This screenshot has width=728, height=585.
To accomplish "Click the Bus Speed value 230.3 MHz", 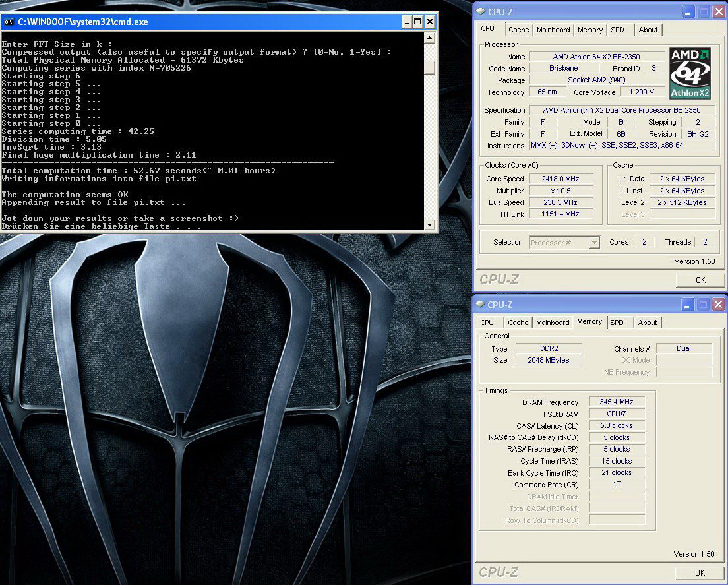I will click(561, 202).
